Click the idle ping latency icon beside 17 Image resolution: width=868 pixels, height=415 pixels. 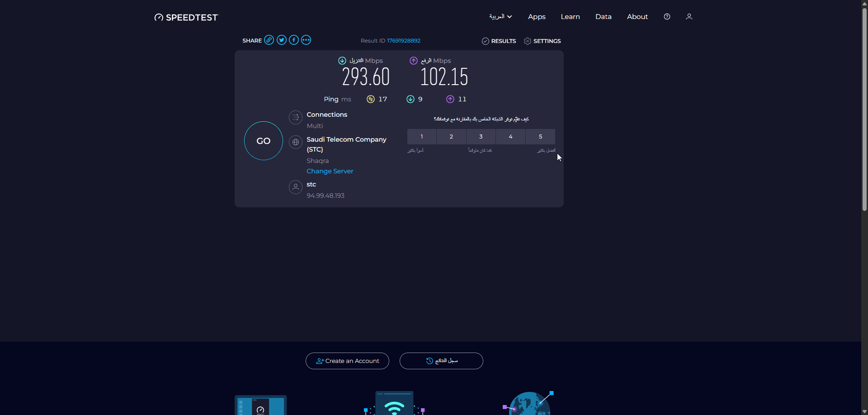(x=371, y=99)
